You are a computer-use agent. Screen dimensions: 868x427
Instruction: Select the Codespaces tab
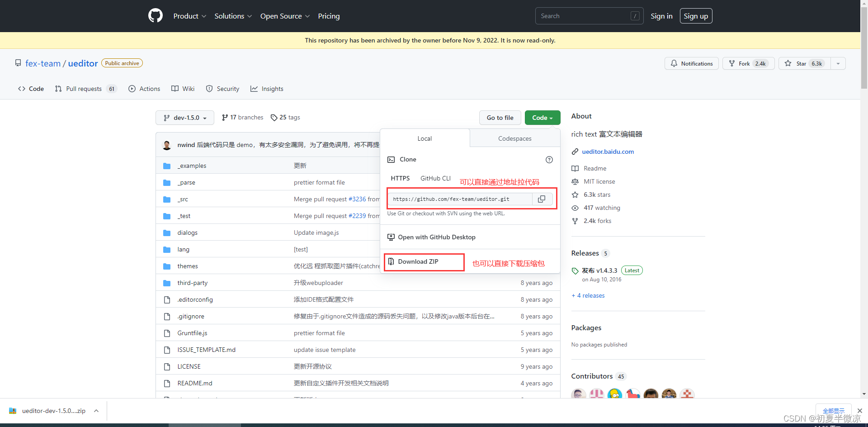coord(515,138)
